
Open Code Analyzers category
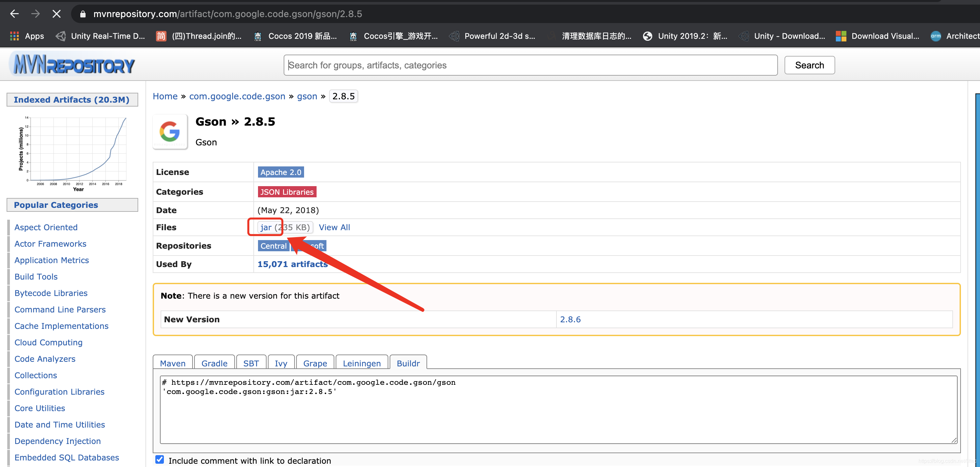coord(45,359)
